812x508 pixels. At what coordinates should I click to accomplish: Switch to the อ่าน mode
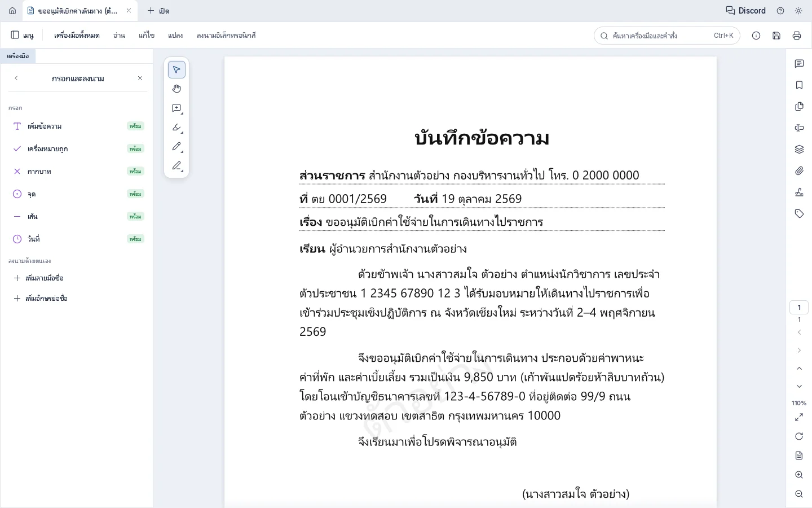point(119,35)
